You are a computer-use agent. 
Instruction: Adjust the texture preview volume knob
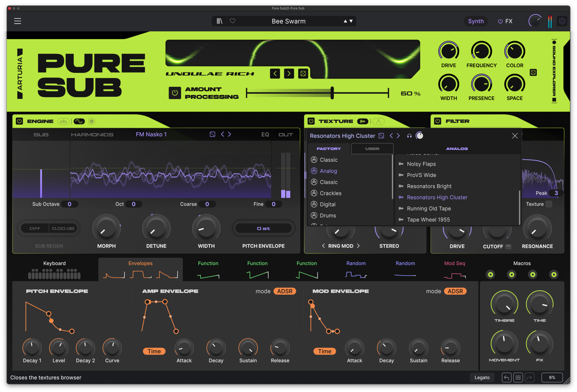point(419,135)
